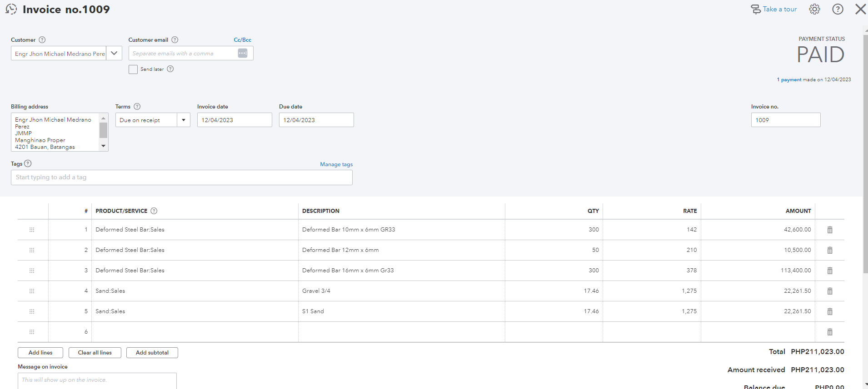This screenshot has width=868, height=389.
Task: Expand the Customer dropdown arrow
Action: click(114, 53)
